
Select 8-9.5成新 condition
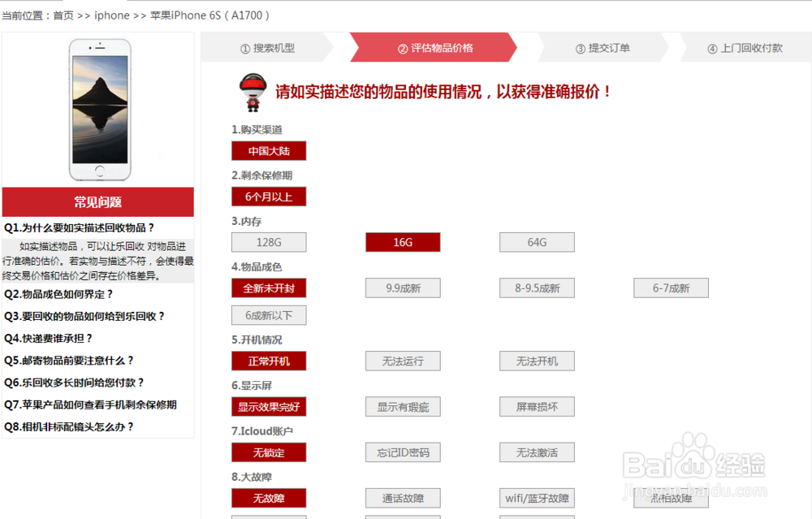[x=537, y=288]
